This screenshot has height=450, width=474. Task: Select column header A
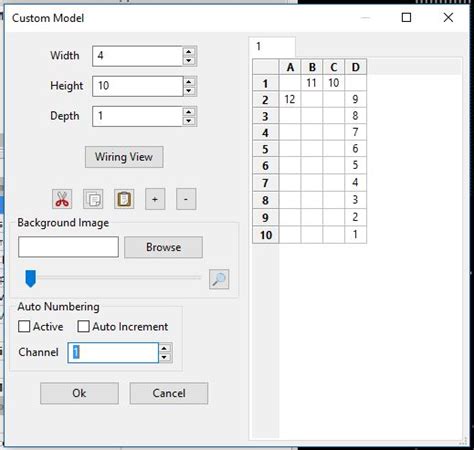click(x=290, y=67)
